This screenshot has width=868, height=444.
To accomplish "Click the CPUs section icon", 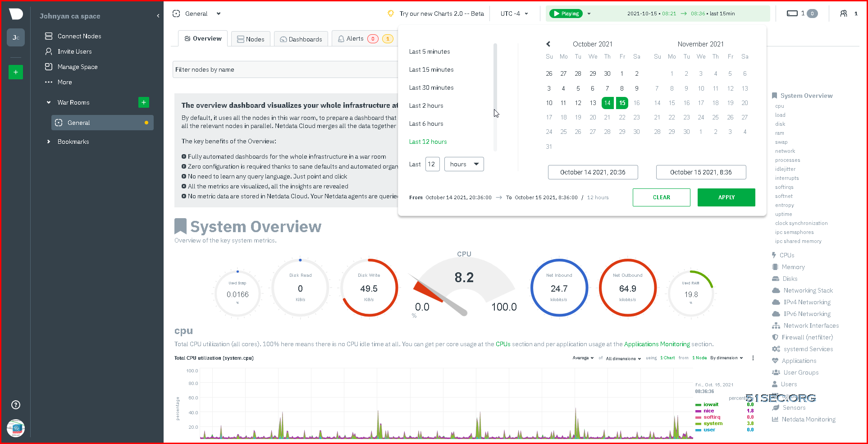I will click(x=774, y=255).
